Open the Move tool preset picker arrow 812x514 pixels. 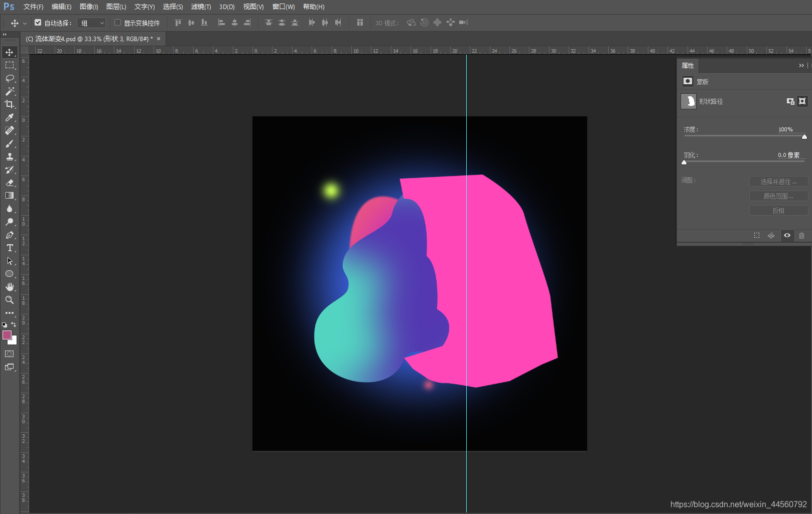click(25, 24)
